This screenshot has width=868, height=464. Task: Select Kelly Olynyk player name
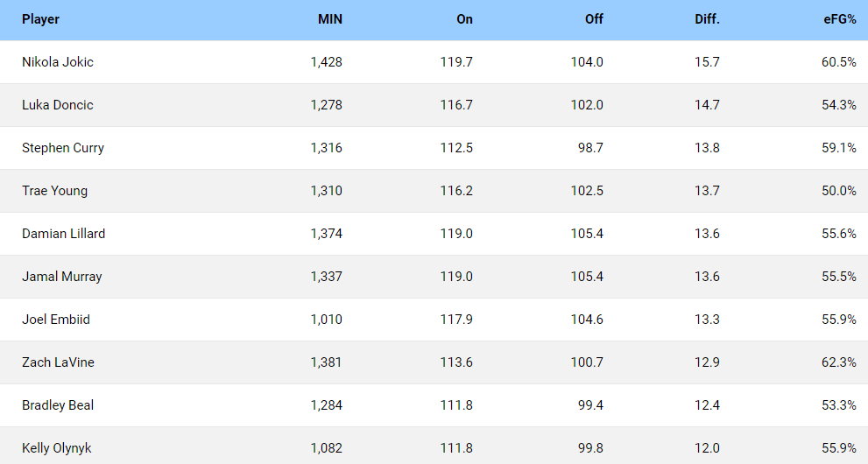click(x=56, y=448)
